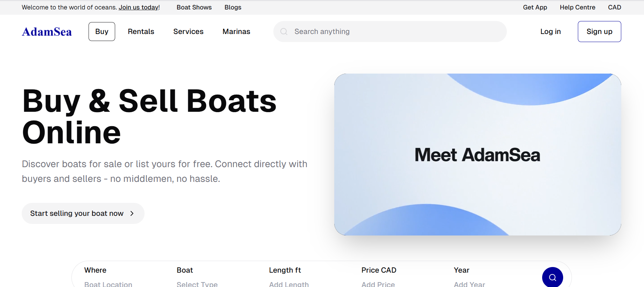Open the Boat Select Type dropdown
The height and width of the screenshot is (287, 644).
coord(197,277)
